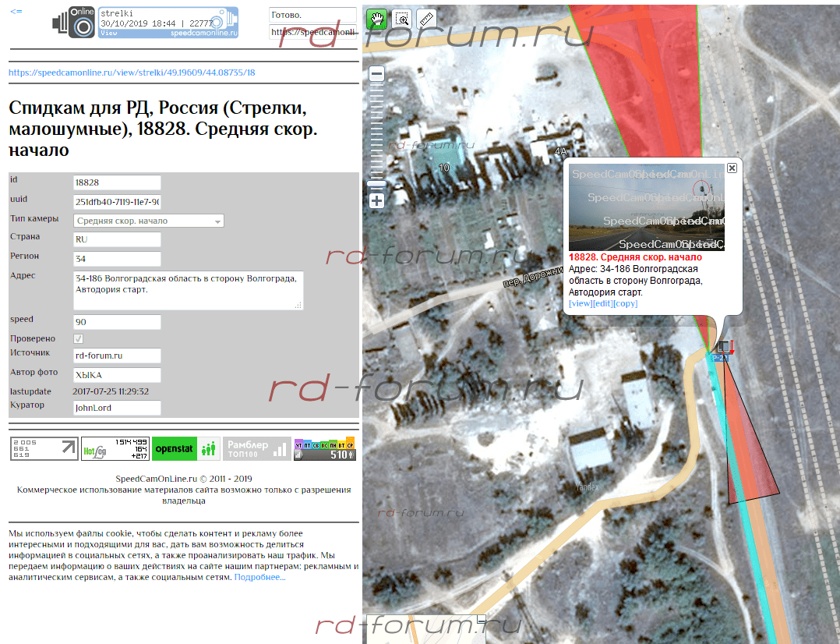840x644 pixels.
Task: Open the LiveInternet counter badge
Action: pyautogui.click(x=44, y=449)
